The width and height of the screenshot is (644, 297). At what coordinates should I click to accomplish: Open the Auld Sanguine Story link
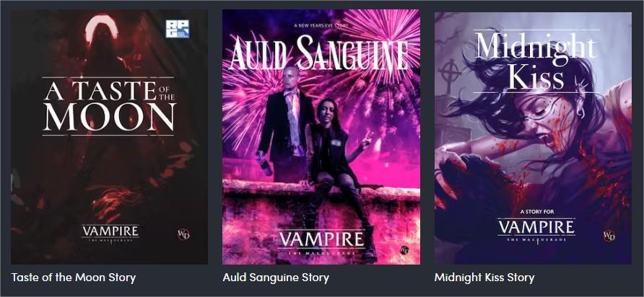[x=276, y=278]
